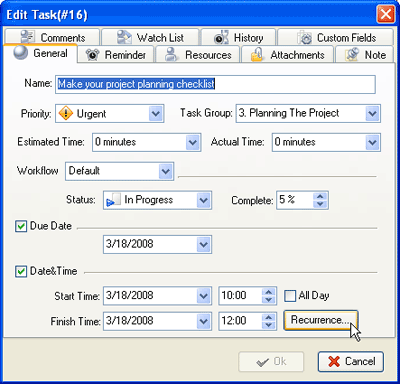
Task: Uncheck the Due Date checkbox
Action: coord(21,226)
